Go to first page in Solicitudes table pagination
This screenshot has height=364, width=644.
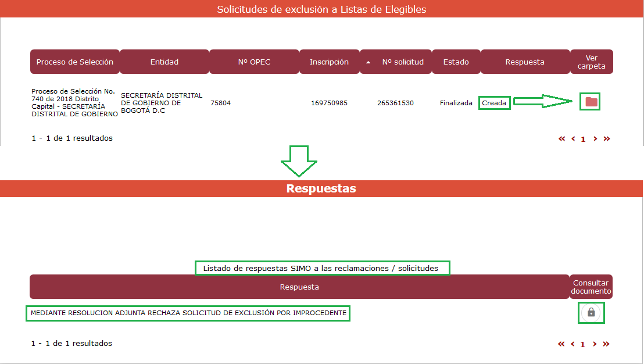coord(561,139)
